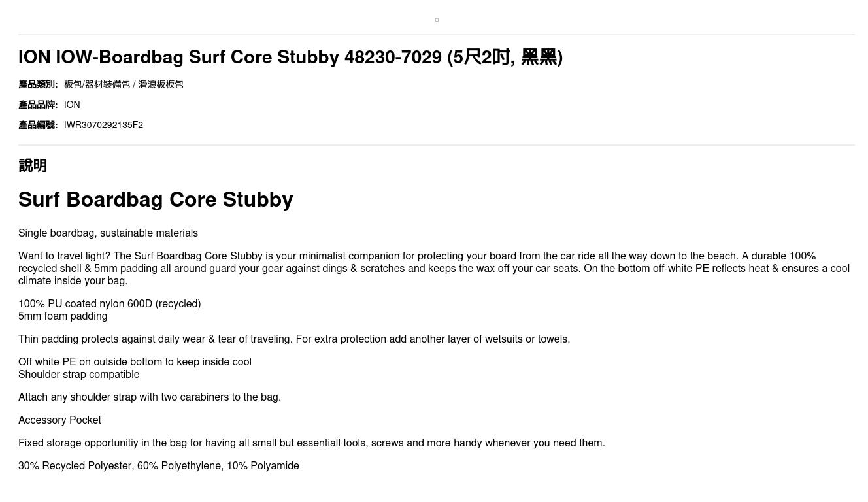Image resolution: width=868 pixels, height=502 pixels.
Task: Click the 產品類別 label
Action: pos(38,84)
